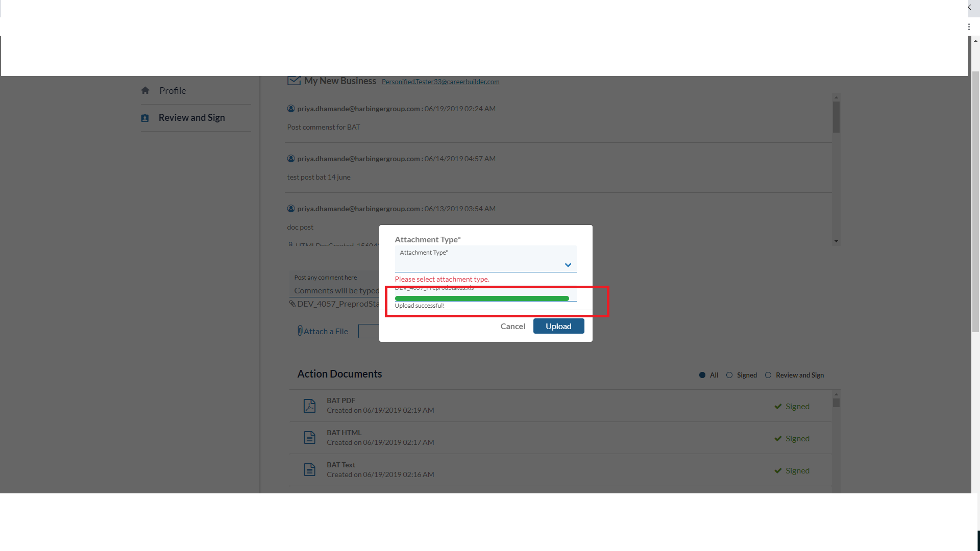Screen dimensions: 980x551
Task: Click the Attachment Type chevron arrow
Action: (568, 265)
